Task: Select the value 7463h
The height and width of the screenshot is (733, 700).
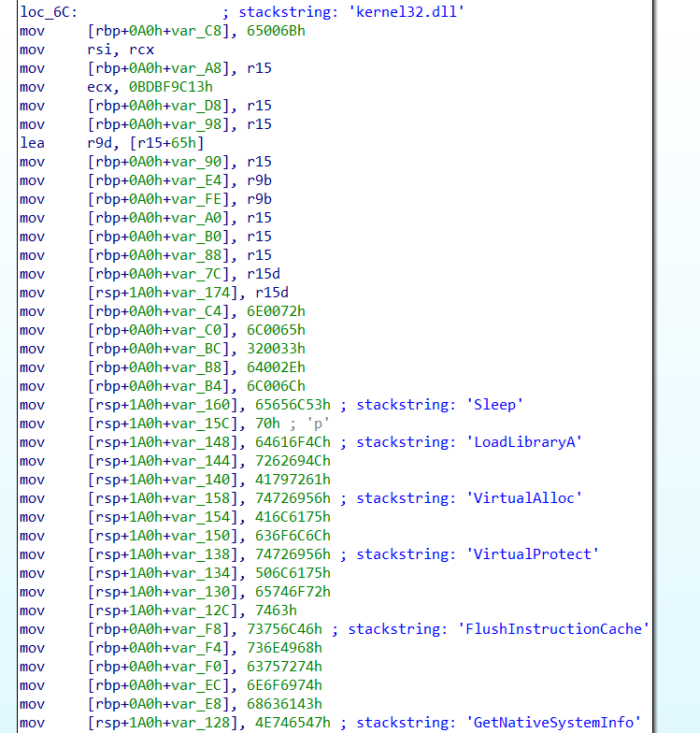Action: pyautogui.click(x=277, y=610)
